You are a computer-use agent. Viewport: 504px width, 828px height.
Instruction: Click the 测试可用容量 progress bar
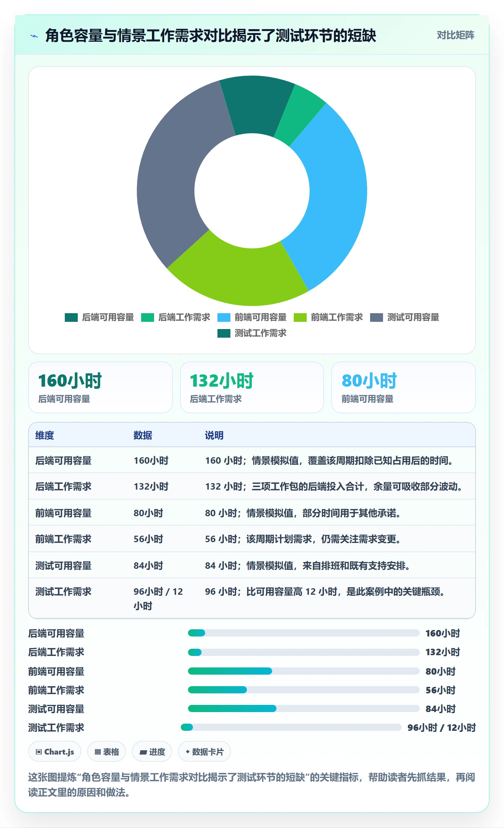(x=303, y=708)
